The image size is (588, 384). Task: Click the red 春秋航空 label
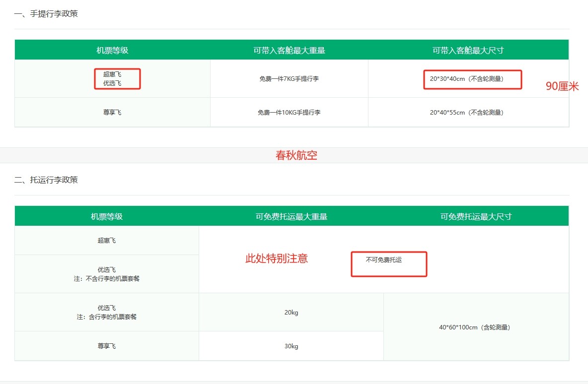tap(296, 155)
